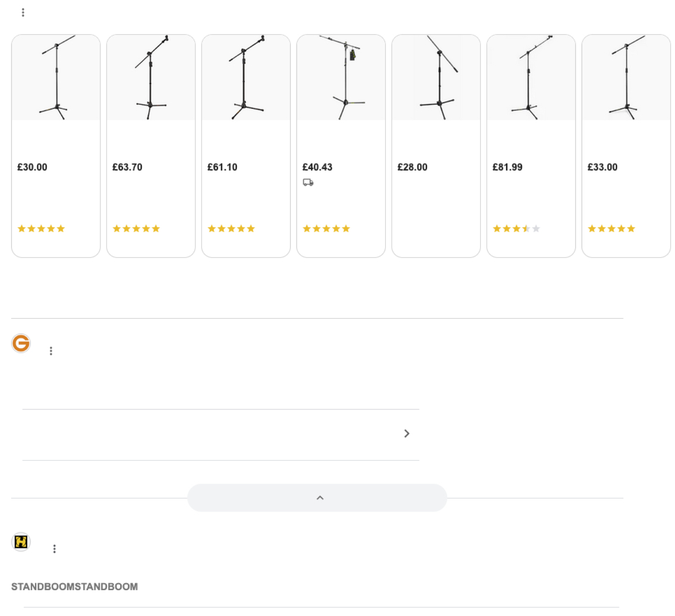Viewport: 675px width, 616px height.
Task: Open three-dot menu beside yellow H favicon
Action: point(54,549)
